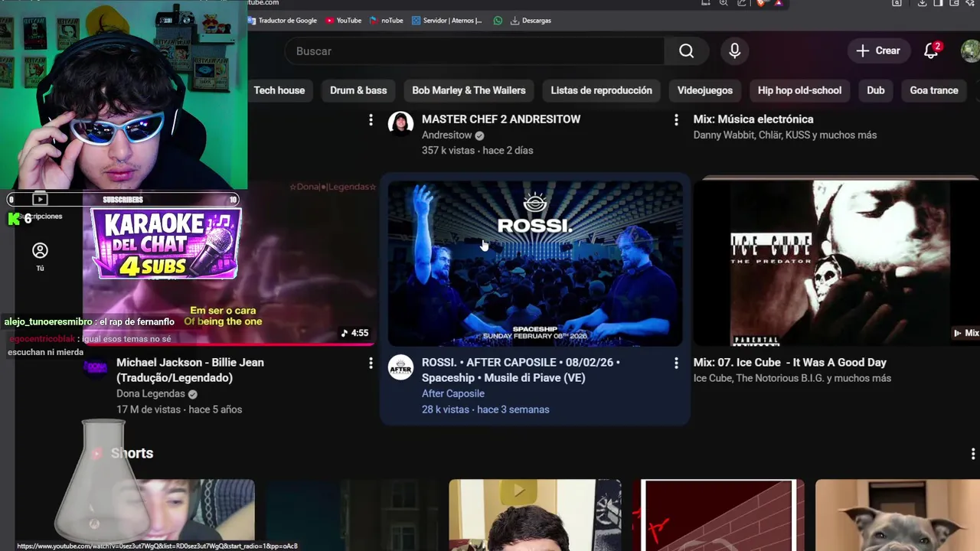Select the Dub filter chip
Viewport: 980px width, 551px height.
pos(876,90)
